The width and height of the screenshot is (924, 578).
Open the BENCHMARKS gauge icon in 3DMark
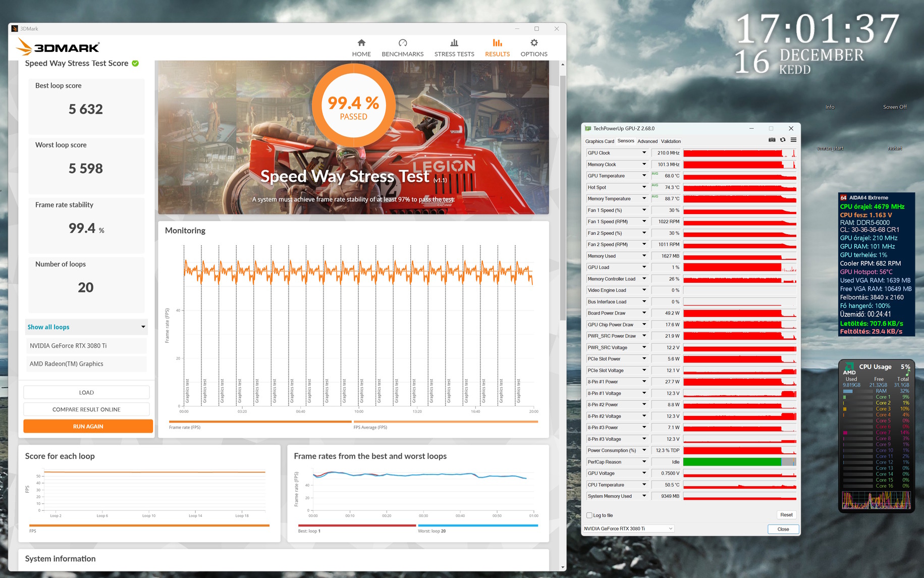click(403, 43)
